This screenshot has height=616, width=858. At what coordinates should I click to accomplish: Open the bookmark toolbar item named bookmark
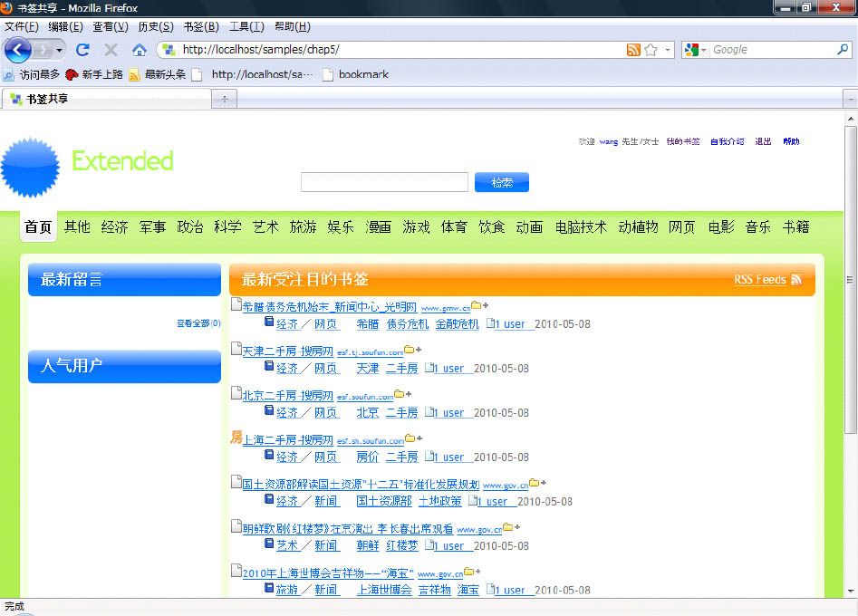coord(356,74)
